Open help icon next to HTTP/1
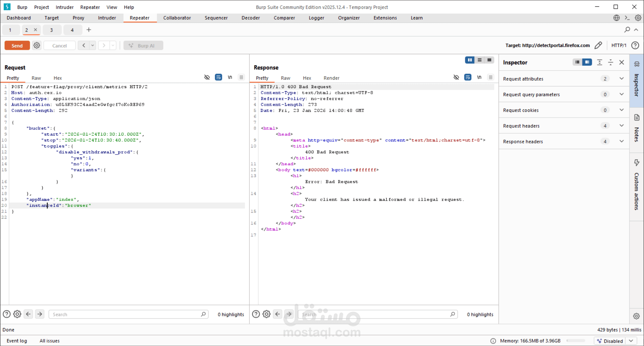 pos(635,45)
